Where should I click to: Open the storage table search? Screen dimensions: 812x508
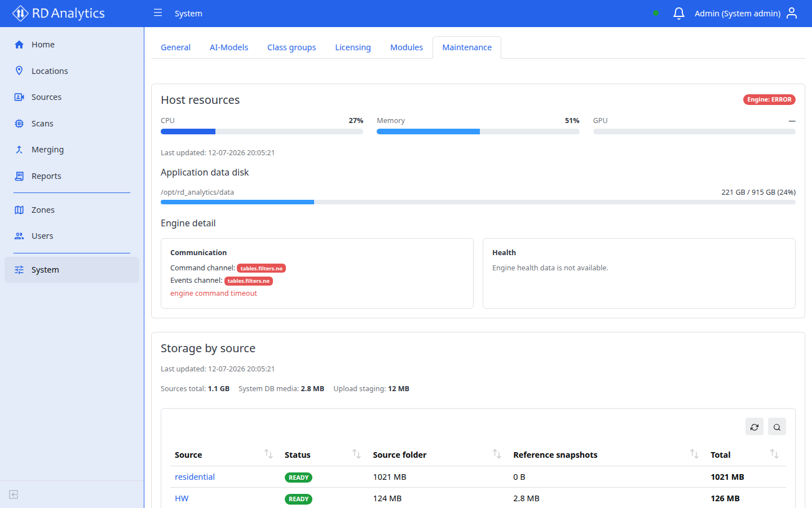point(777,427)
